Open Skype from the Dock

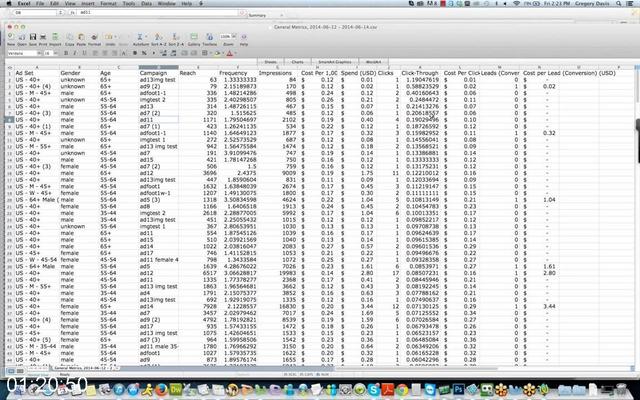tap(373, 389)
